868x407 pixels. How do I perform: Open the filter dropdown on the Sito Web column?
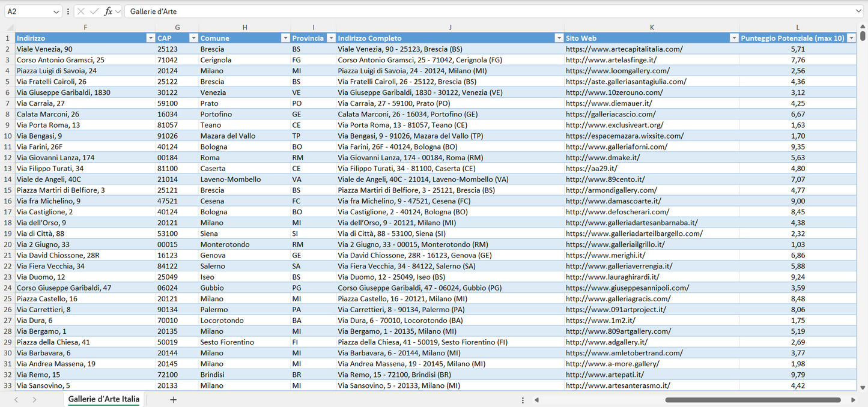click(x=733, y=38)
